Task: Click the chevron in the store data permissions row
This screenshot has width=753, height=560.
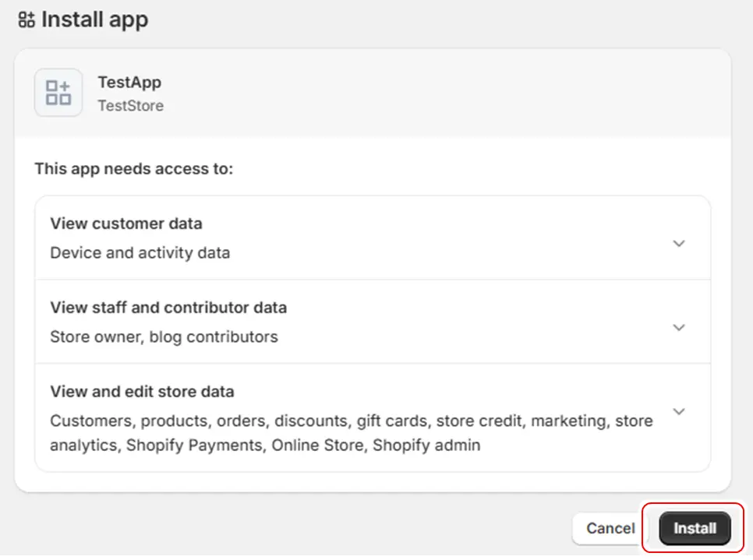Action: tap(678, 410)
